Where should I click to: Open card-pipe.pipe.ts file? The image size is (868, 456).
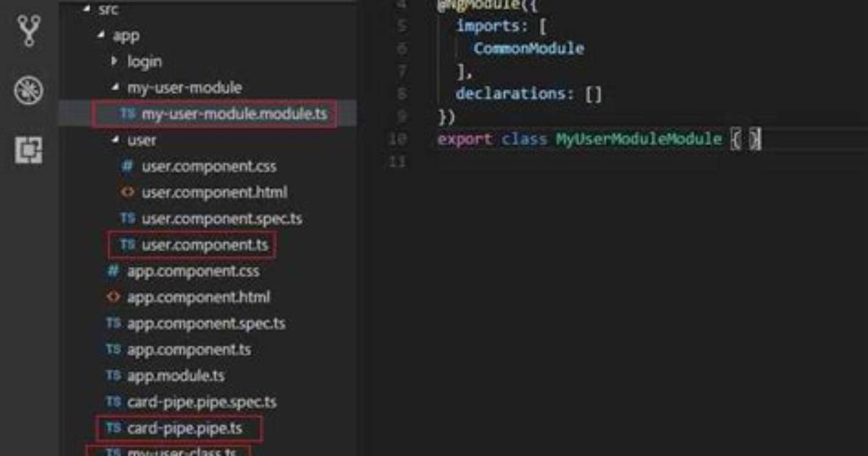[184, 428]
